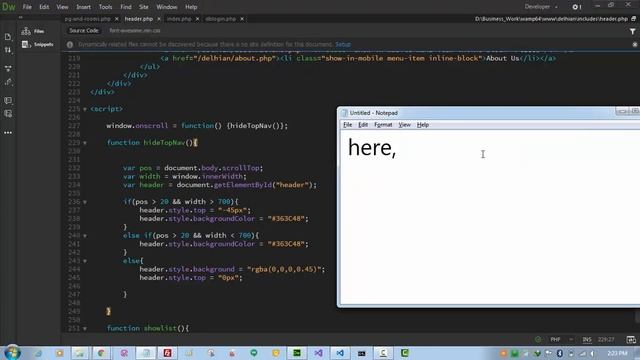This screenshot has height=360, width=640.
Task: Open the three-dots customize toolbar icon
Action: tap(8, 133)
